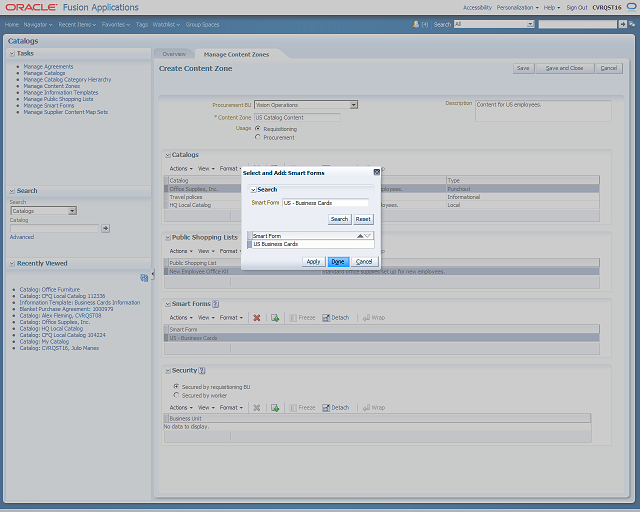Click the Reset button in the dialog
The width and height of the screenshot is (640, 512).
point(363,219)
